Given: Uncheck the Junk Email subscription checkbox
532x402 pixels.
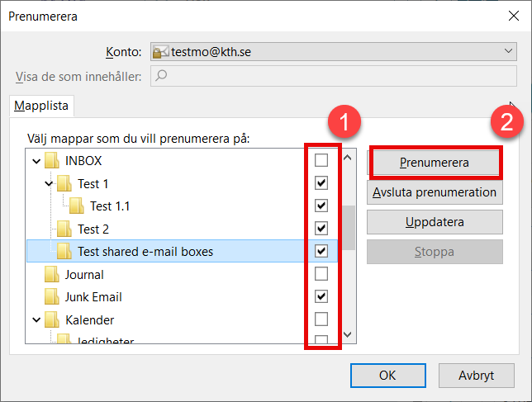Looking at the screenshot, I should pos(321,296).
